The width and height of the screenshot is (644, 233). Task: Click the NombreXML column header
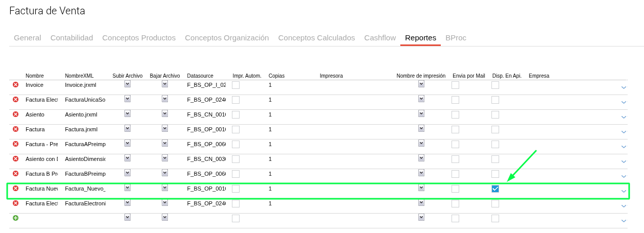click(79, 76)
